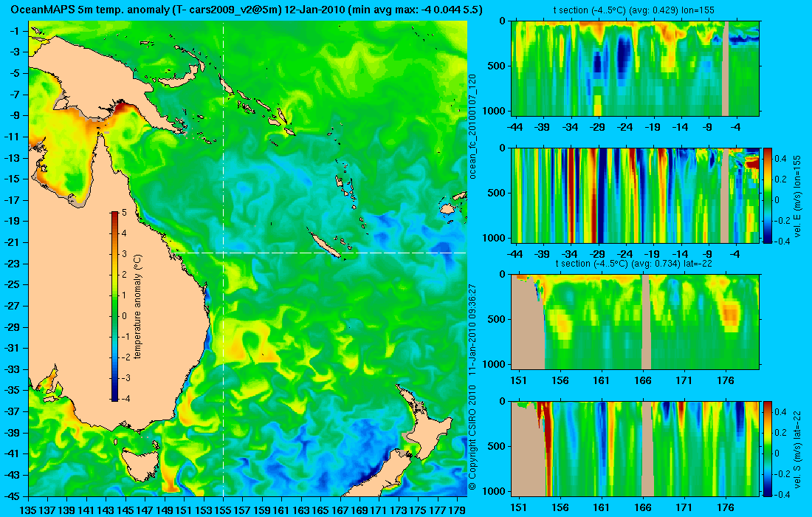Screen dimensions: 812x517
Task: Open the southward velocity section plot at lat=-22
Action: click(636, 448)
